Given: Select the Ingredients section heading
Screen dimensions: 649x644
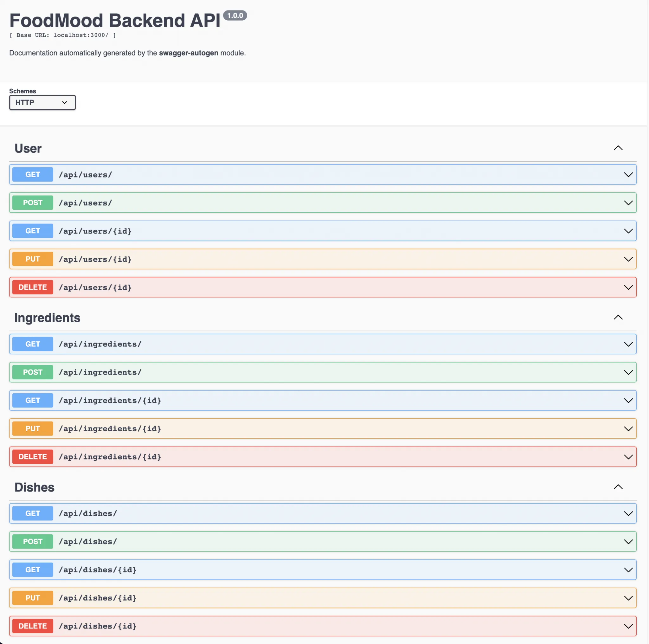Looking at the screenshot, I should (x=47, y=318).
